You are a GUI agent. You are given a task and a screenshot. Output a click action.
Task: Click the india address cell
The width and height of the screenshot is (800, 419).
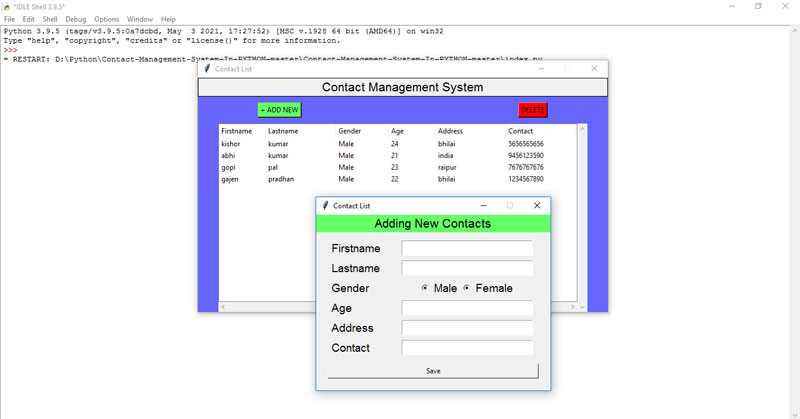point(445,156)
